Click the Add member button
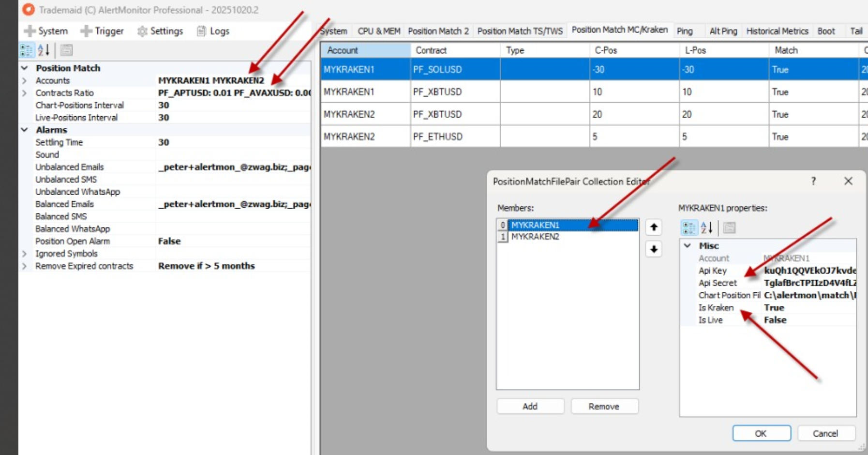 (x=530, y=407)
